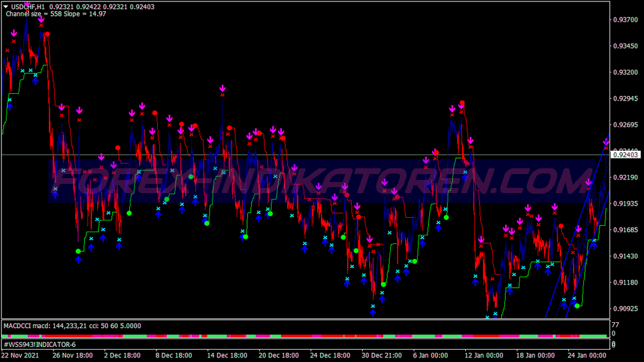This screenshot has width=644, height=362.
Task: Click the 0.92695 price level on the scale
Action: click(626, 125)
